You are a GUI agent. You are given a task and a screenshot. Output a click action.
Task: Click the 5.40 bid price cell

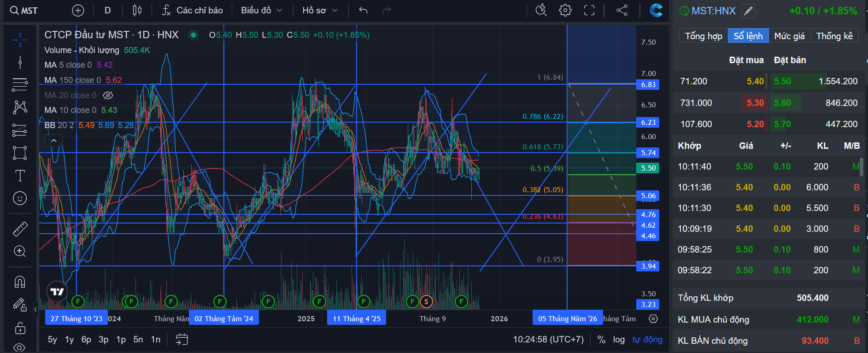pyautogui.click(x=755, y=82)
